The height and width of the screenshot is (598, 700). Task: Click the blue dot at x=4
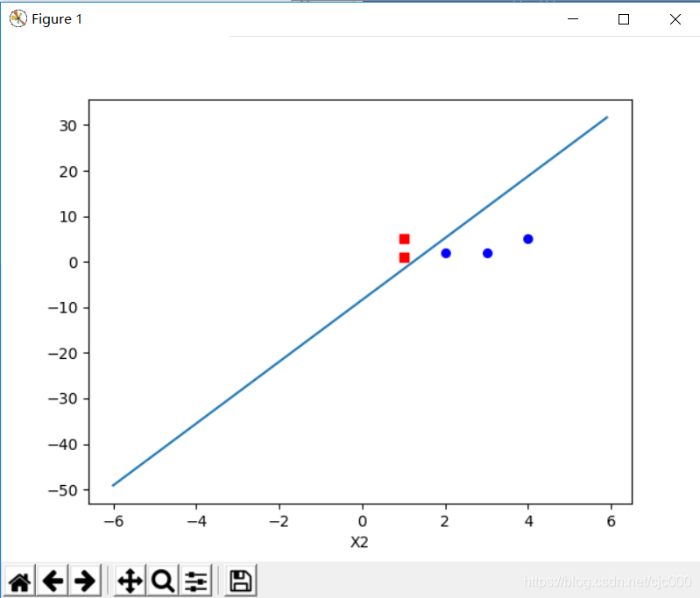(528, 239)
